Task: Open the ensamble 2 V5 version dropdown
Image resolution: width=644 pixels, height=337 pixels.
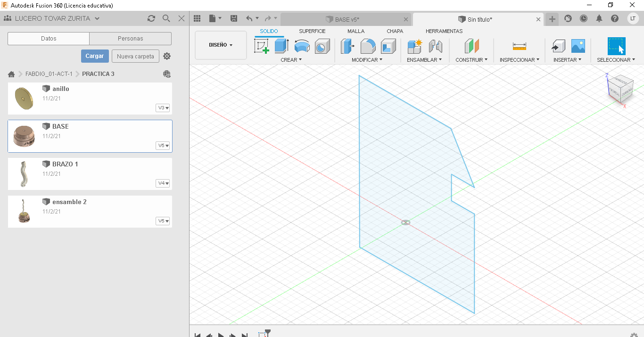Action: coord(163,221)
